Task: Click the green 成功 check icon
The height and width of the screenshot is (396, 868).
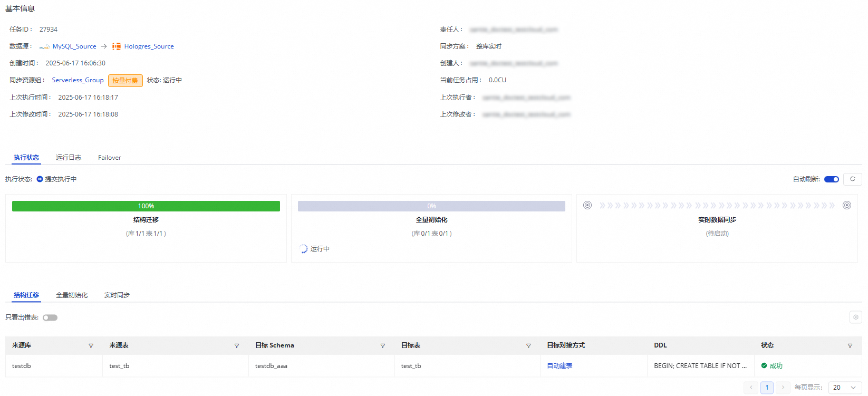Action: click(764, 365)
